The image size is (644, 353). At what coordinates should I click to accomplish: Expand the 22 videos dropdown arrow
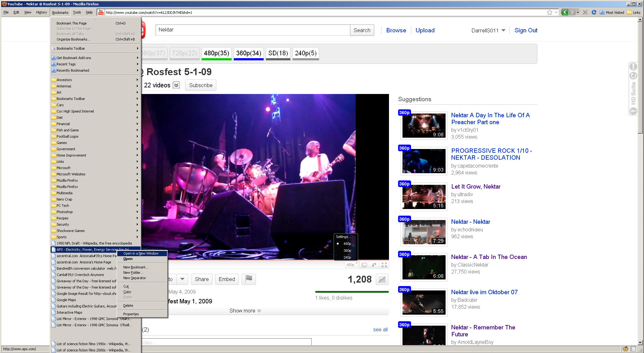point(176,85)
